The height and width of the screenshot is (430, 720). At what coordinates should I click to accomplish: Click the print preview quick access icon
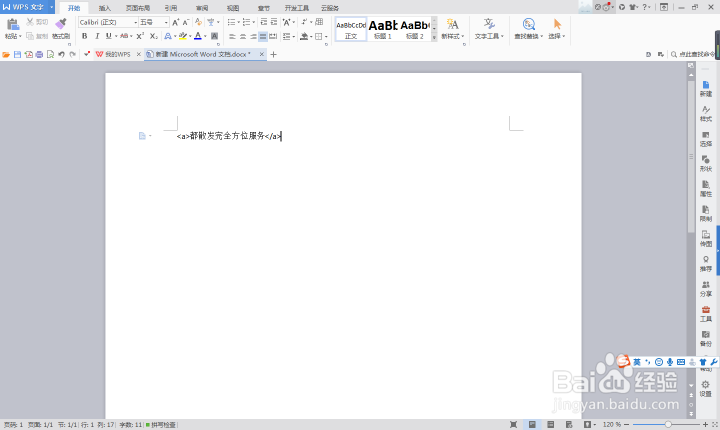tap(51, 54)
